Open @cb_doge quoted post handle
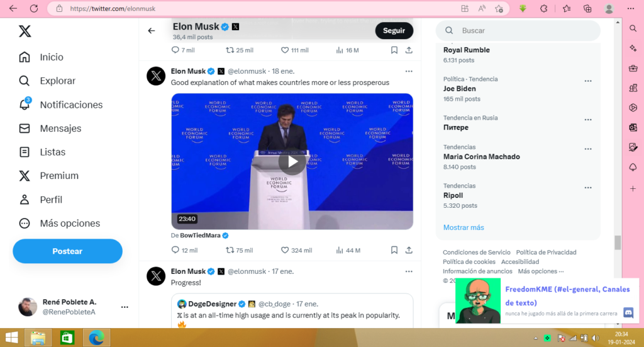This screenshot has height=347, width=644. pos(274,304)
